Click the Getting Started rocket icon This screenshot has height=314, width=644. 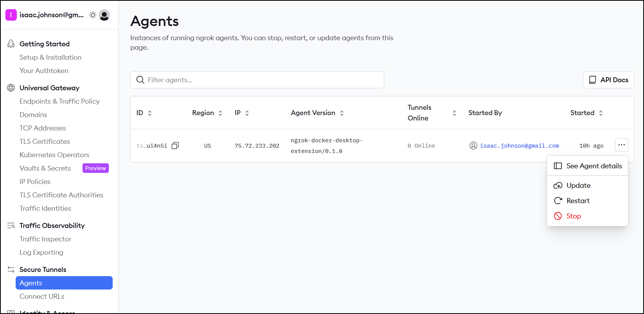coord(11,44)
